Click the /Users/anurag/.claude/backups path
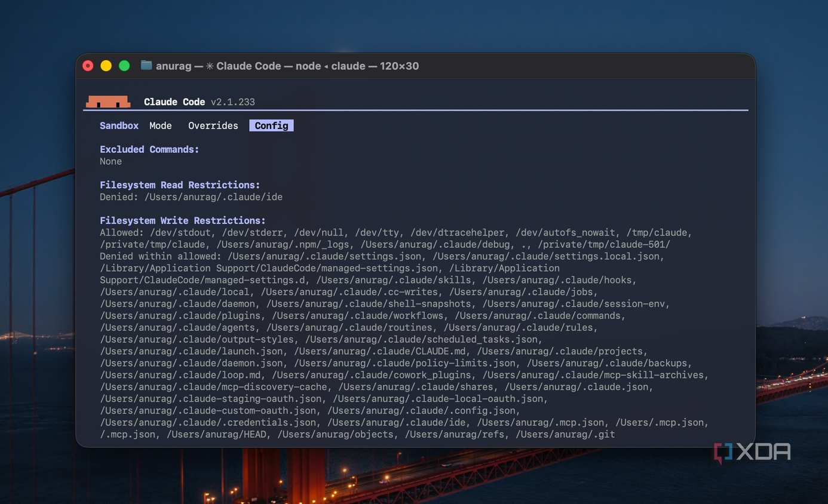 click(x=606, y=363)
